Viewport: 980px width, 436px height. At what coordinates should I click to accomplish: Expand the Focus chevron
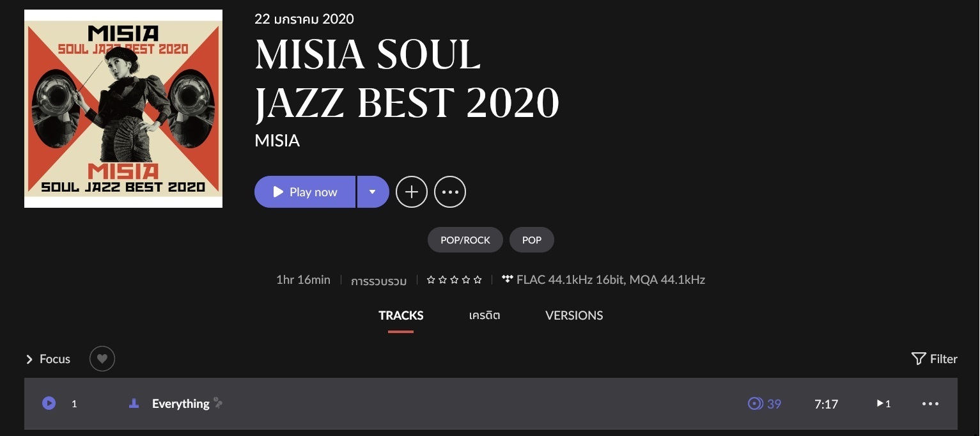coord(29,359)
